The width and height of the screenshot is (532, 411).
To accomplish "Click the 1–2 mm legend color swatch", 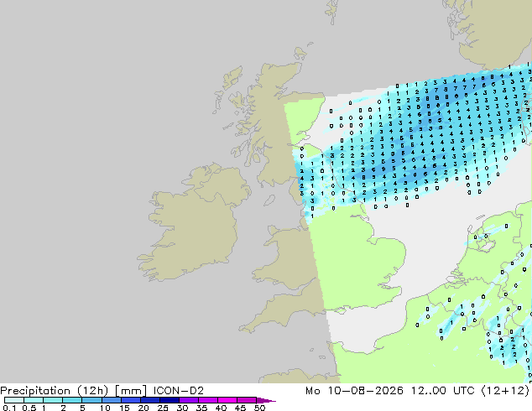I will coord(53,400).
